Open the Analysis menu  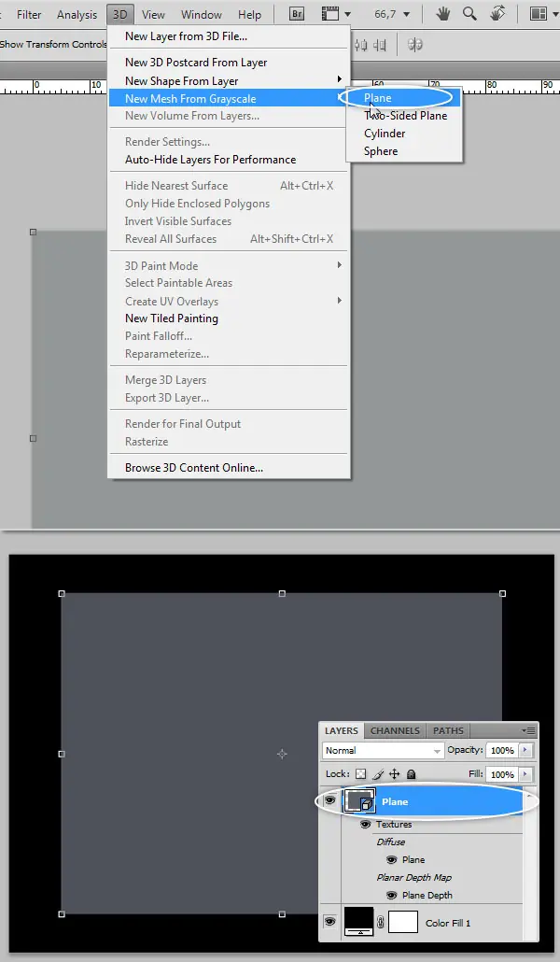tap(77, 14)
